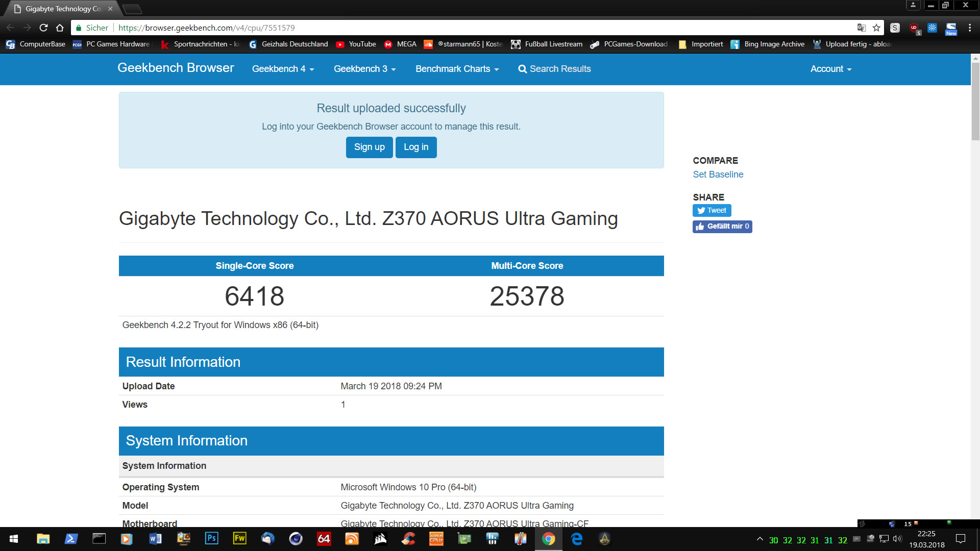Bookmark this page with the star icon
The width and height of the screenshot is (980, 551).
click(x=876, y=28)
